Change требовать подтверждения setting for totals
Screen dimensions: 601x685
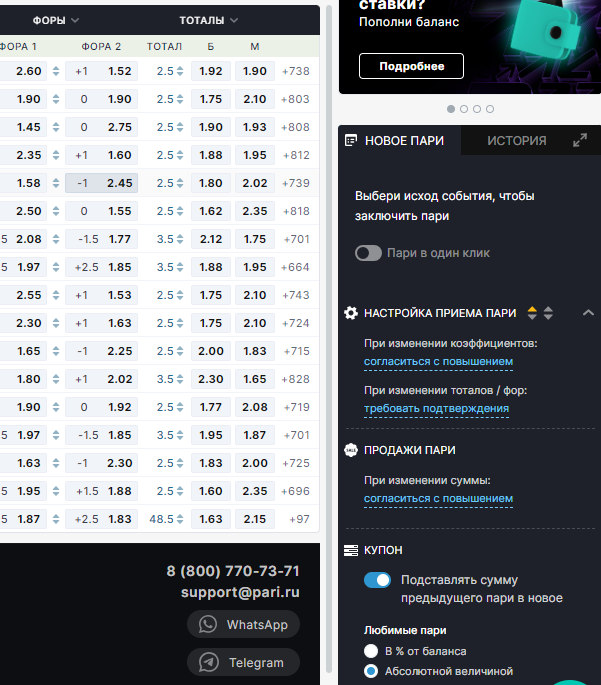(436, 408)
